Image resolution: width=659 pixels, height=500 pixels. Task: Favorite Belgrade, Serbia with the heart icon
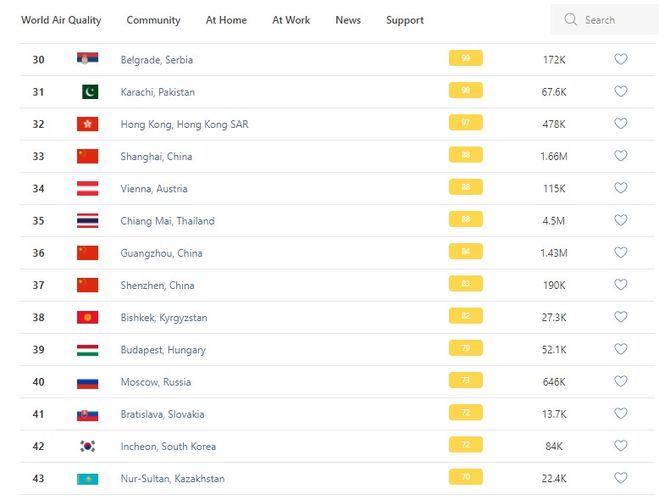[x=620, y=60]
